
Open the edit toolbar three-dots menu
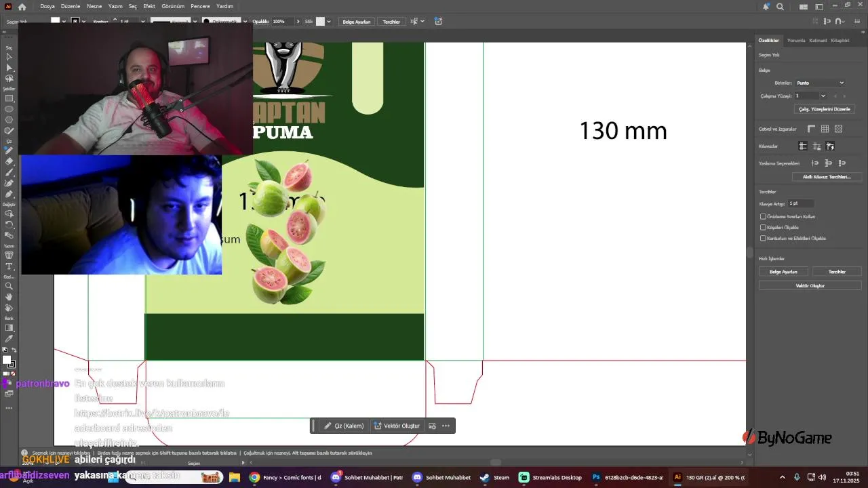(9, 408)
